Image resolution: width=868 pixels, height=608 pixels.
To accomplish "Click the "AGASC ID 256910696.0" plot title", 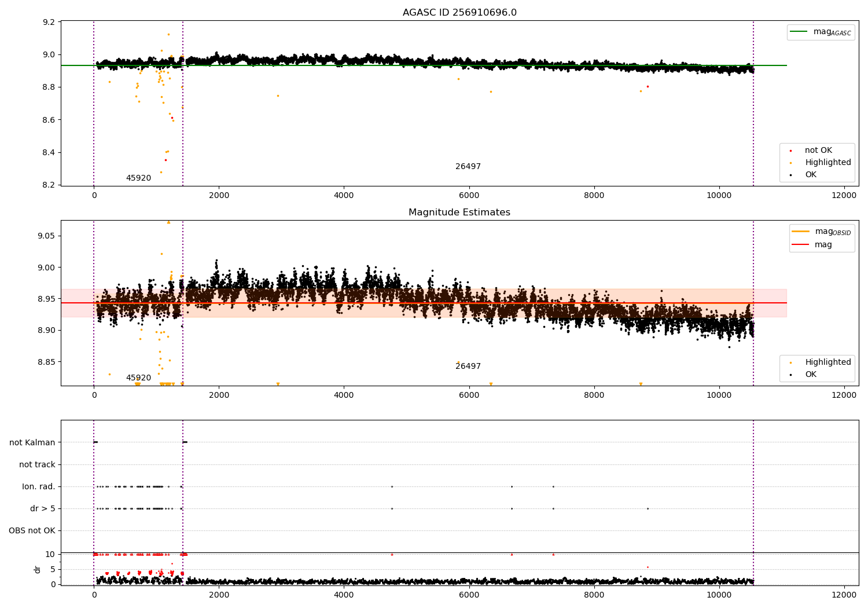I will click(x=459, y=13).
